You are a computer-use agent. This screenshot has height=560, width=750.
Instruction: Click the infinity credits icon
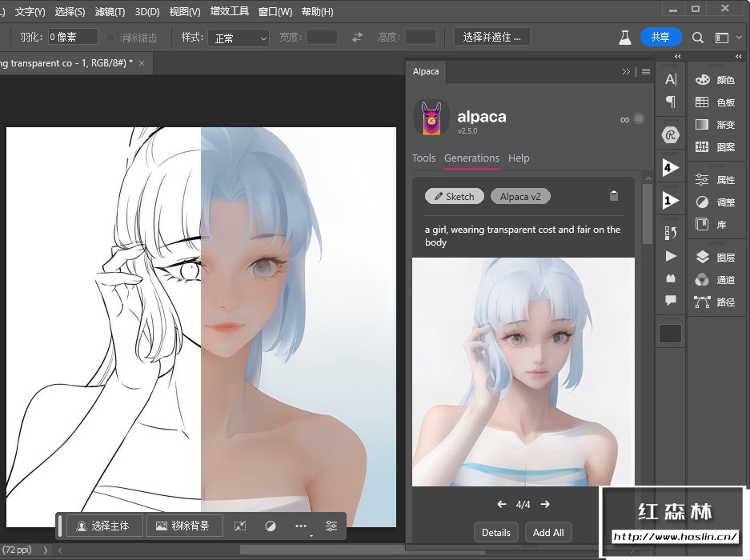click(624, 119)
